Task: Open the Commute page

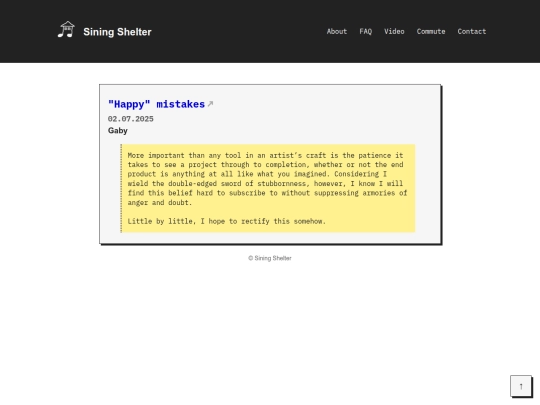Action: (x=431, y=31)
